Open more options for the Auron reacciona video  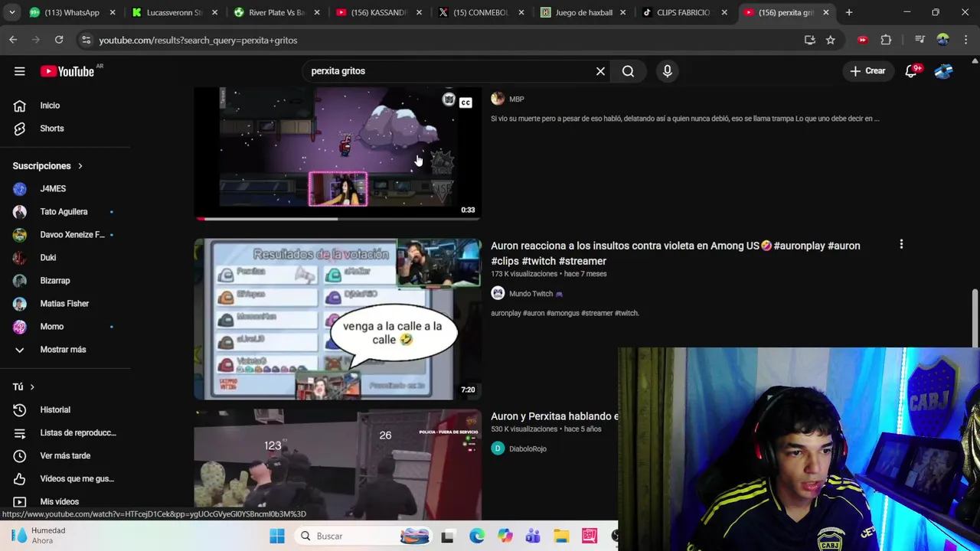click(901, 244)
